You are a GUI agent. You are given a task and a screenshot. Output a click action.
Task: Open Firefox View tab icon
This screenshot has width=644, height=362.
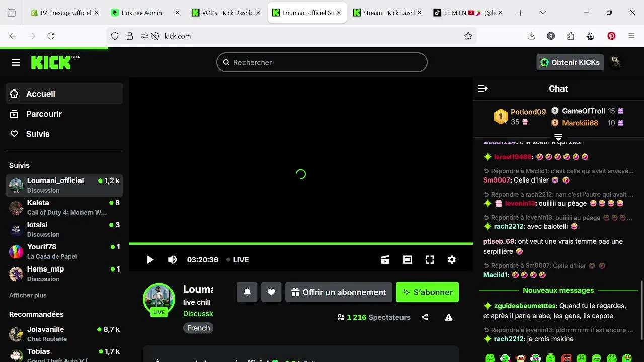tap(12, 13)
